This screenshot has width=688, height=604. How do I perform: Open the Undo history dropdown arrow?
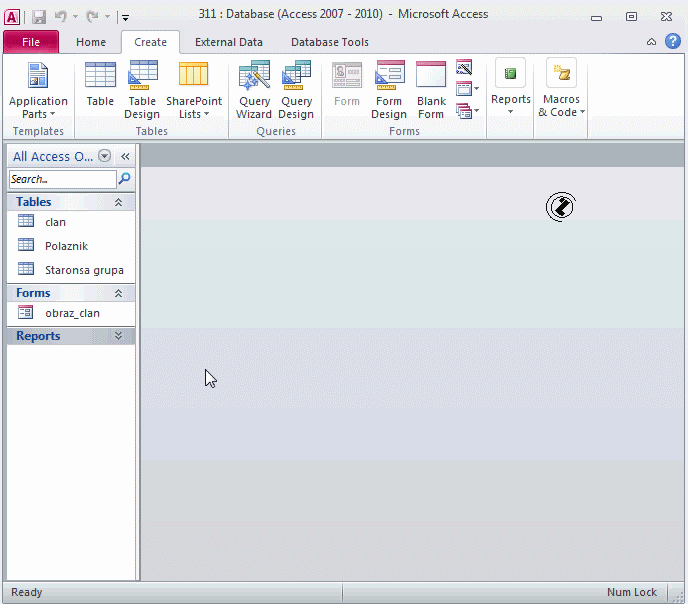pos(75,17)
